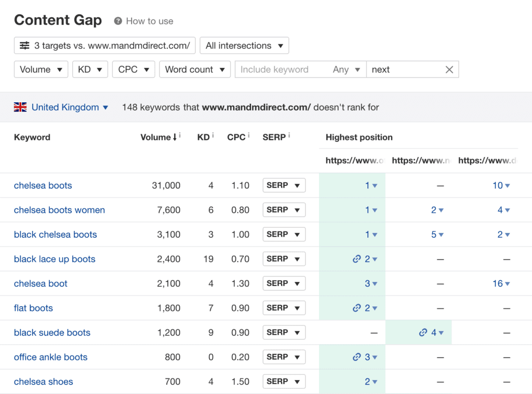This screenshot has width=532, height=394.
Task: Expand SERP dropdown for black suede boots
Action: click(x=284, y=333)
